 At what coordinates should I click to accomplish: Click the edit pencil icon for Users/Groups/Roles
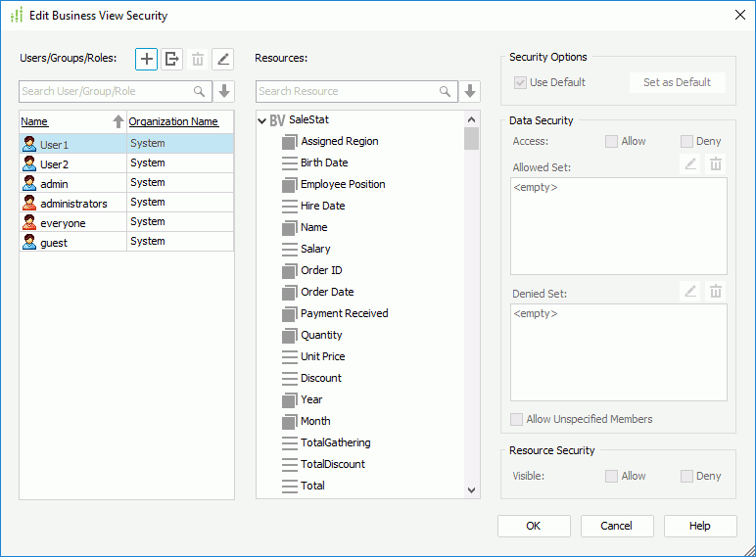(223, 59)
